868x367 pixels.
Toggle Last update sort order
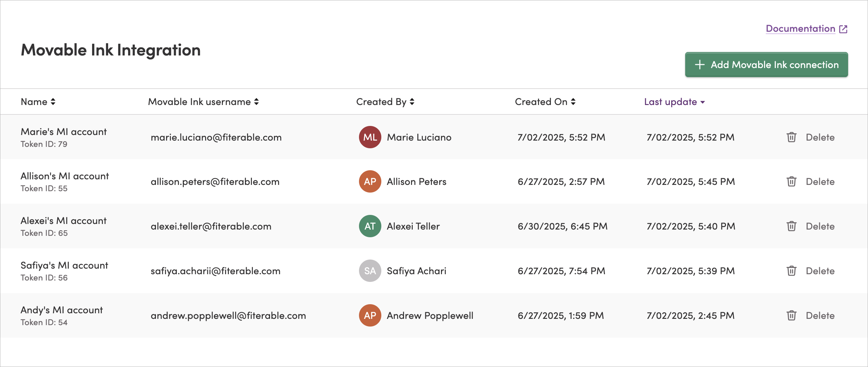674,102
